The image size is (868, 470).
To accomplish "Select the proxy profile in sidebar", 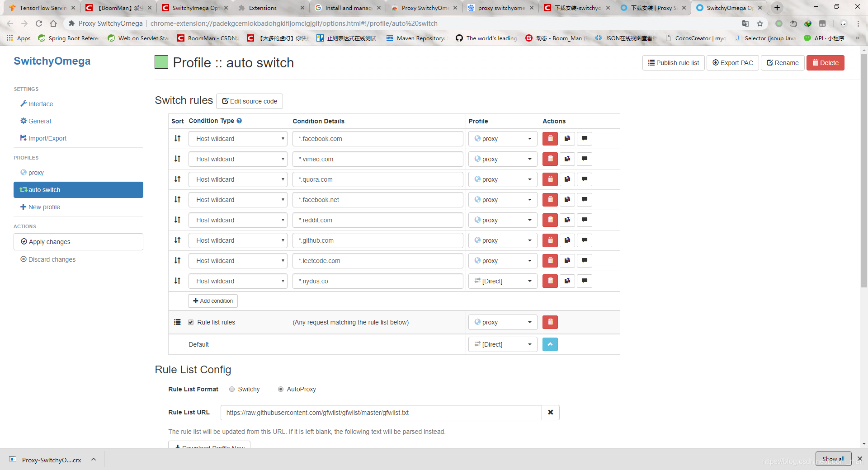I will pos(32,173).
